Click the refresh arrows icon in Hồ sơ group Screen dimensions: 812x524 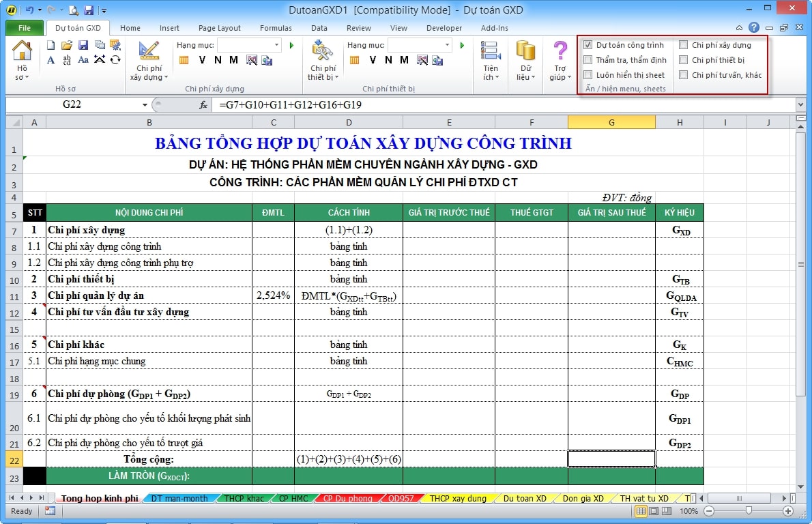pos(115,60)
